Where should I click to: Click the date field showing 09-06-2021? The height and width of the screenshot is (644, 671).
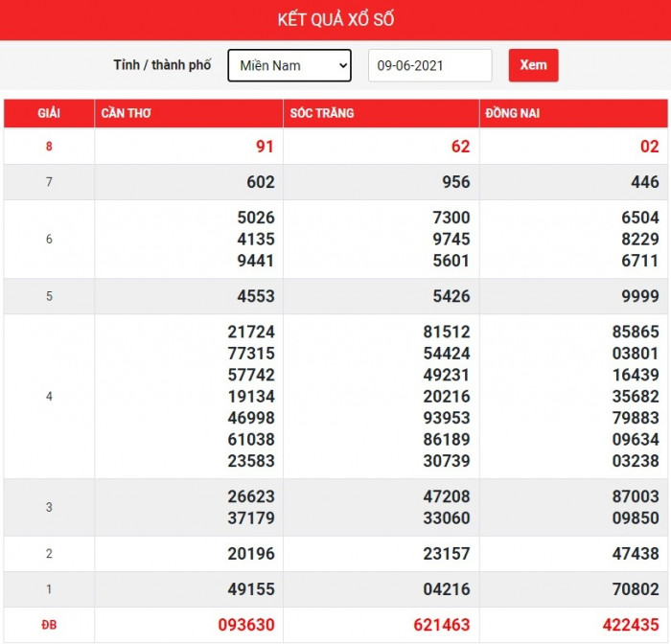pos(429,65)
